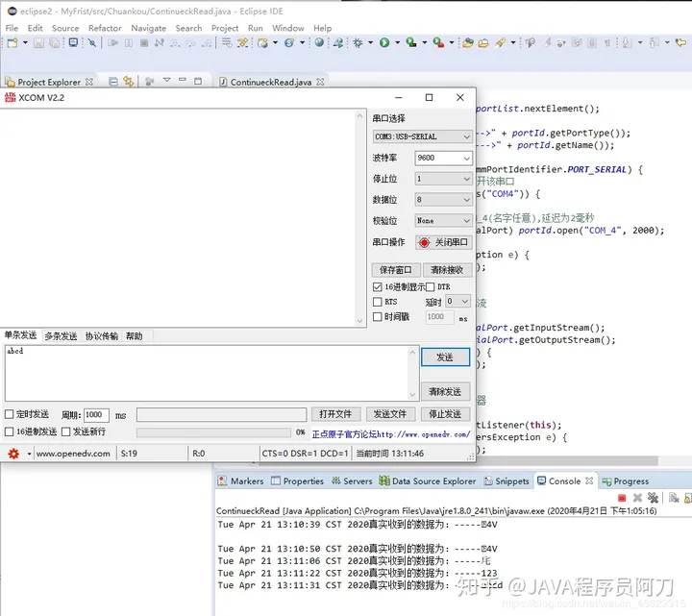Viewport: 692px width, 616px height.
Task: Switch to the Progress tab
Action: 626,481
